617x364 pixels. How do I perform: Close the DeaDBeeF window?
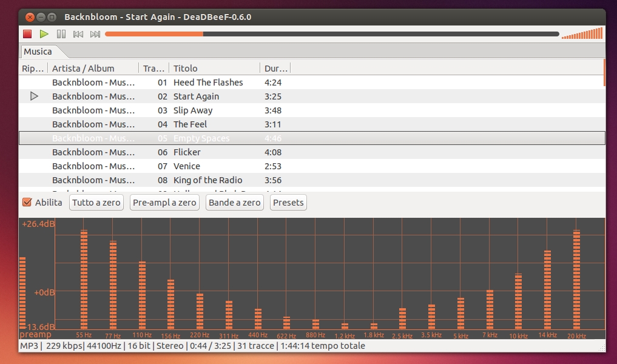click(x=30, y=17)
